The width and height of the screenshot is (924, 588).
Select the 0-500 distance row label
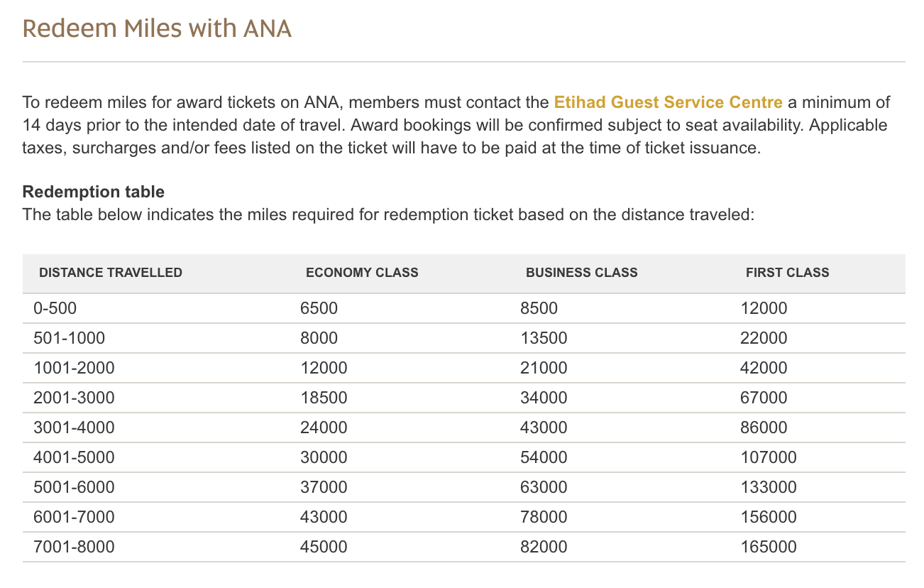[55, 309]
